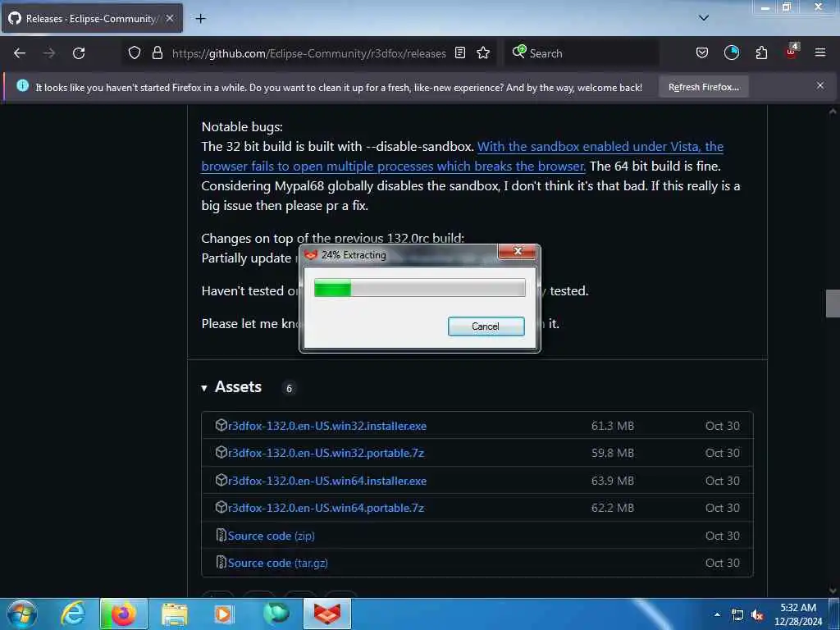Open the network tray icon
The image size is (840, 630).
(737, 615)
